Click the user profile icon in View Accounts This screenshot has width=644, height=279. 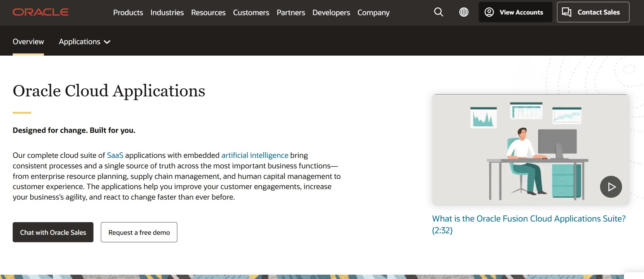point(489,12)
